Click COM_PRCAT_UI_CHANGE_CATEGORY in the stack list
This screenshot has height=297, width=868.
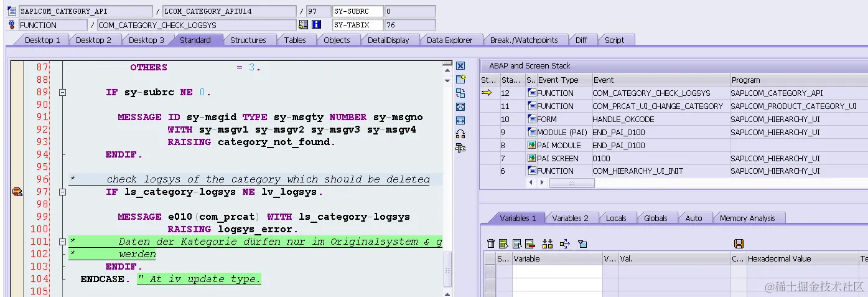click(x=658, y=106)
